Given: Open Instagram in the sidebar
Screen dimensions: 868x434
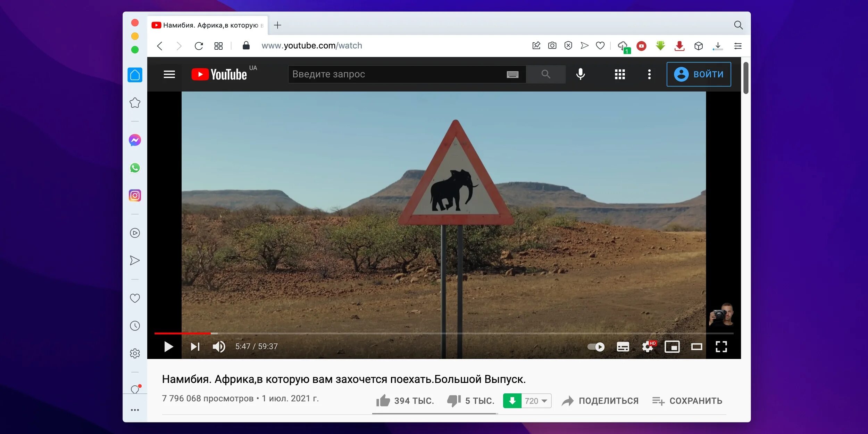Looking at the screenshot, I should pos(135,195).
